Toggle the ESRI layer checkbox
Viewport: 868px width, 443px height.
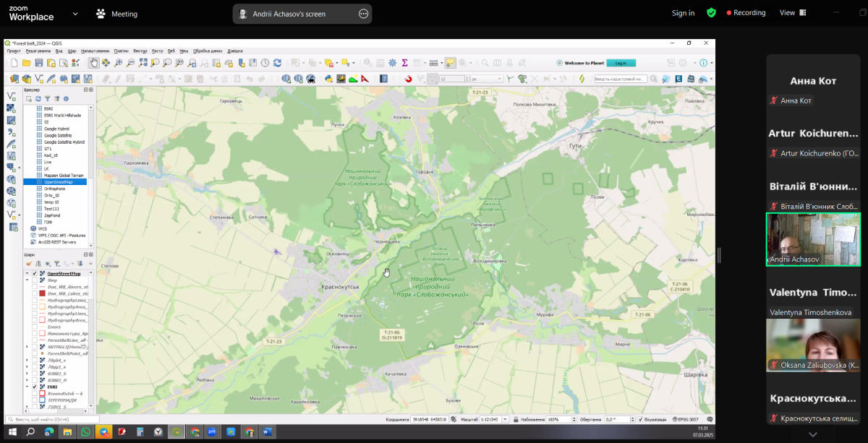tap(34, 387)
